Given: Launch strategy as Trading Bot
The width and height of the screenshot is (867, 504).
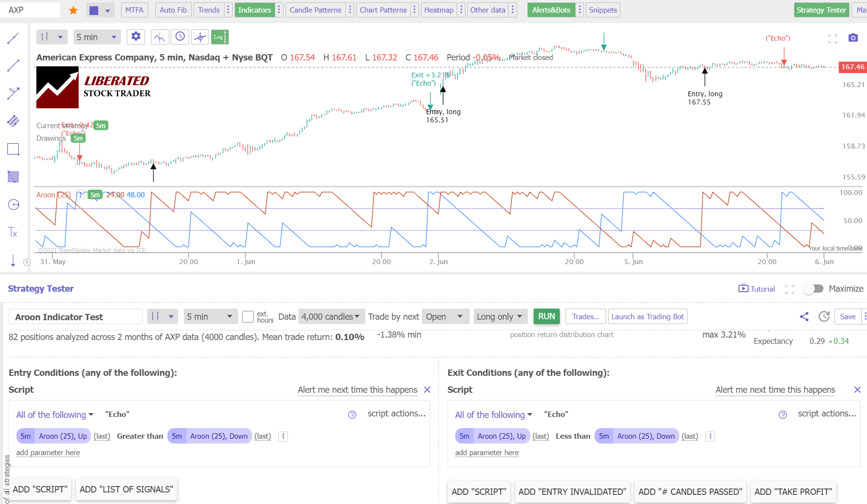Looking at the screenshot, I should point(647,316).
